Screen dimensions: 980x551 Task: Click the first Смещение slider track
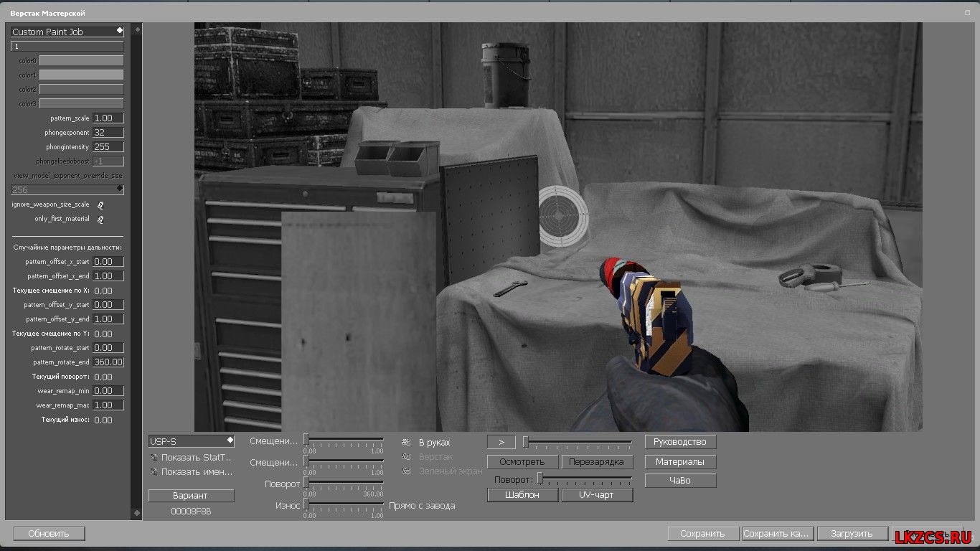click(344, 440)
